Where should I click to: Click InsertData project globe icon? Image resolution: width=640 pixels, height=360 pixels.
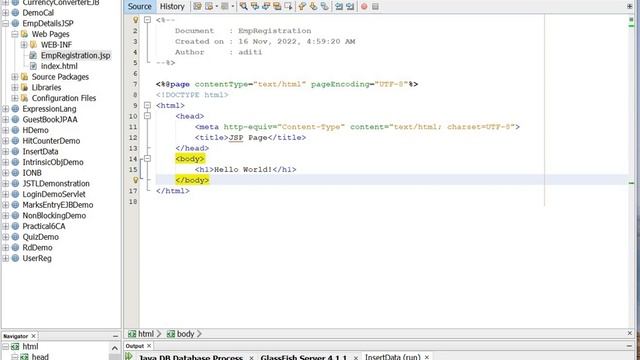click(x=16, y=151)
